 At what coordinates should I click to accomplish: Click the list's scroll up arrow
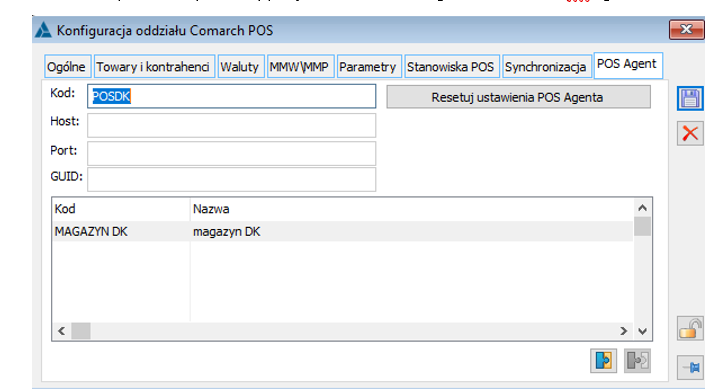[642, 208]
